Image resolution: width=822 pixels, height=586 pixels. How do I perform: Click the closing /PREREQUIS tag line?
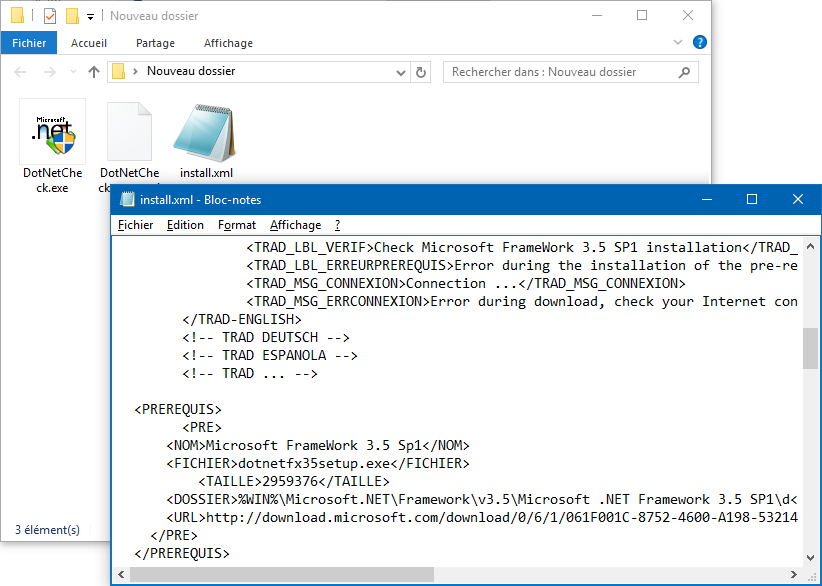(182, 554)
